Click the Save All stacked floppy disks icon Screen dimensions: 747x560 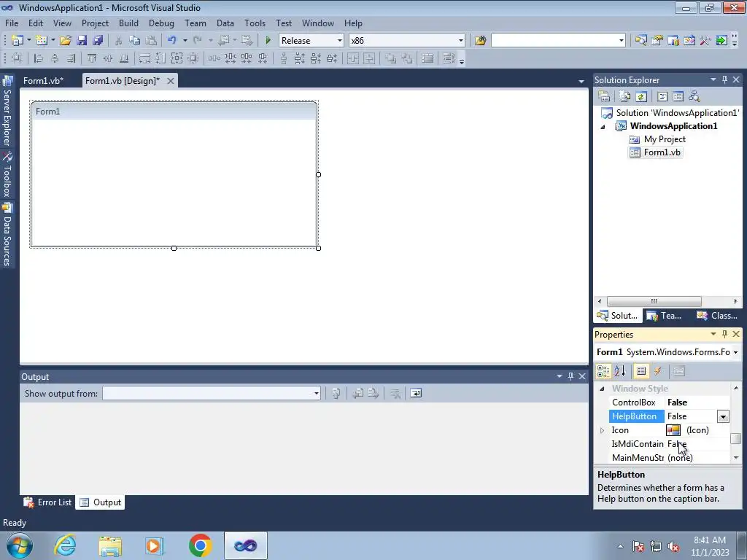pyautogui.click(x=98, y=41)
